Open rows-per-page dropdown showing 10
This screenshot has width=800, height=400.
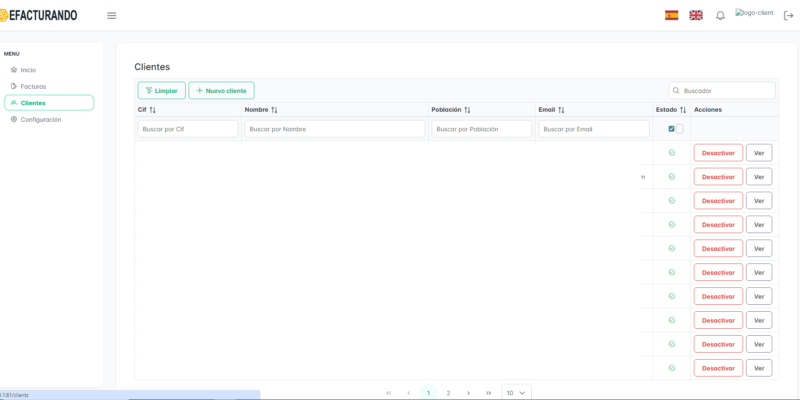tap(516, 393)
